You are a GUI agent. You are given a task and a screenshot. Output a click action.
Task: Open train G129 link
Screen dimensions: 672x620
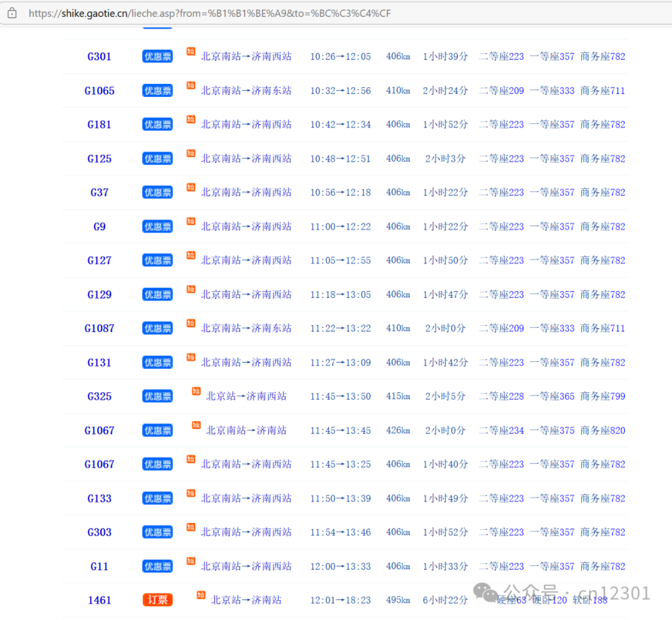coord(100,295)
